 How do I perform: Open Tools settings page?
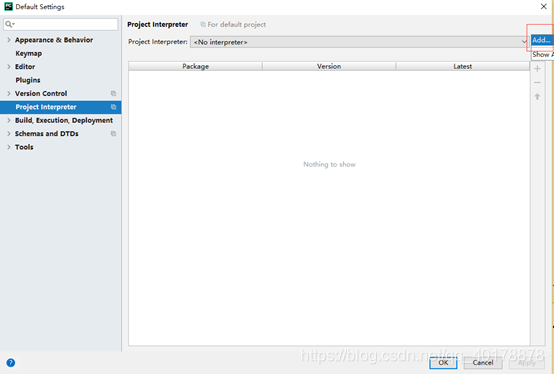[24, 147]
